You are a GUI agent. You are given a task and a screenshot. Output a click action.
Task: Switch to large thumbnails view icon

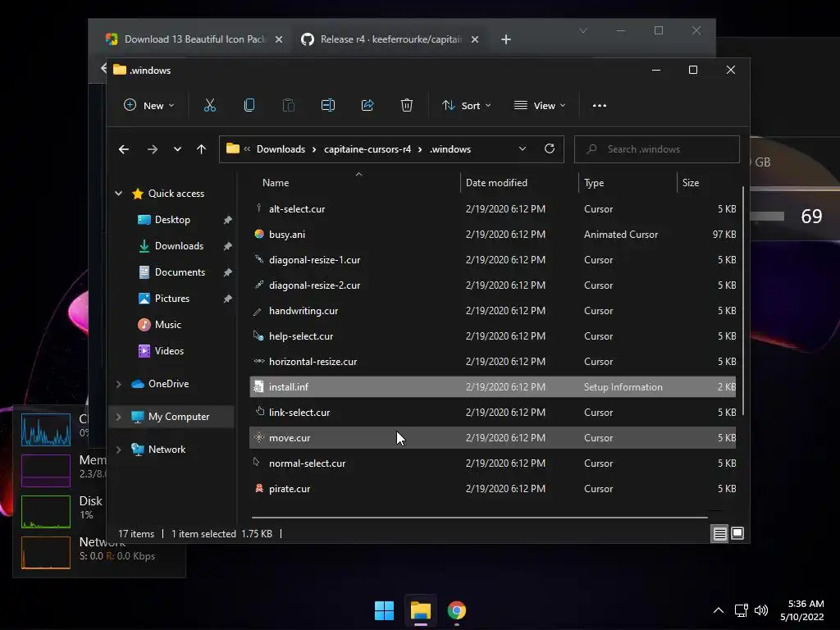click(737, 533)
